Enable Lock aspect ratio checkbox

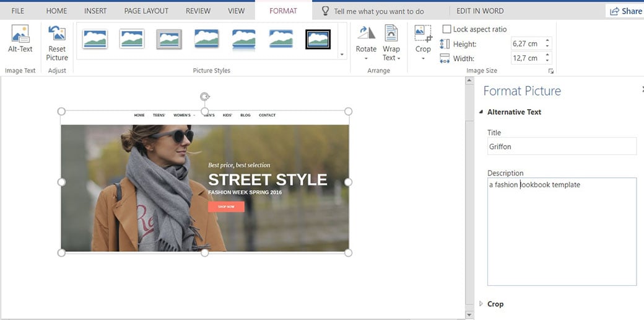point(446,29)
